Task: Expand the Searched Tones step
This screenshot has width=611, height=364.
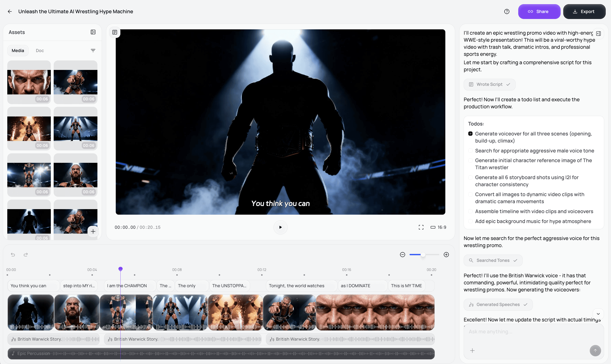Action: tap(493, 261)
